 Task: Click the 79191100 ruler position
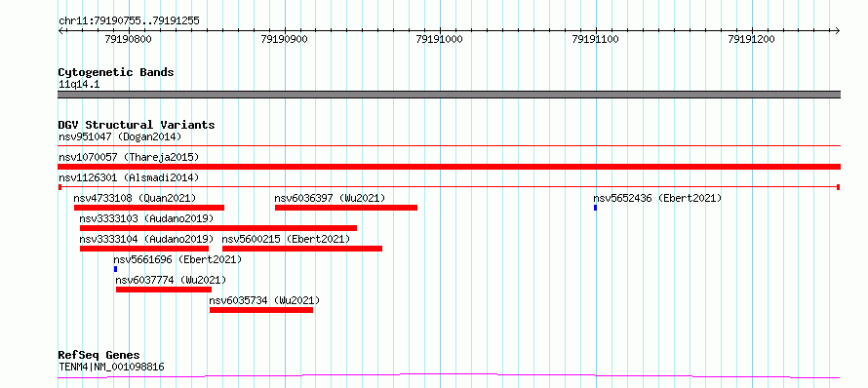pyautogui.click(x=596, y=39)
